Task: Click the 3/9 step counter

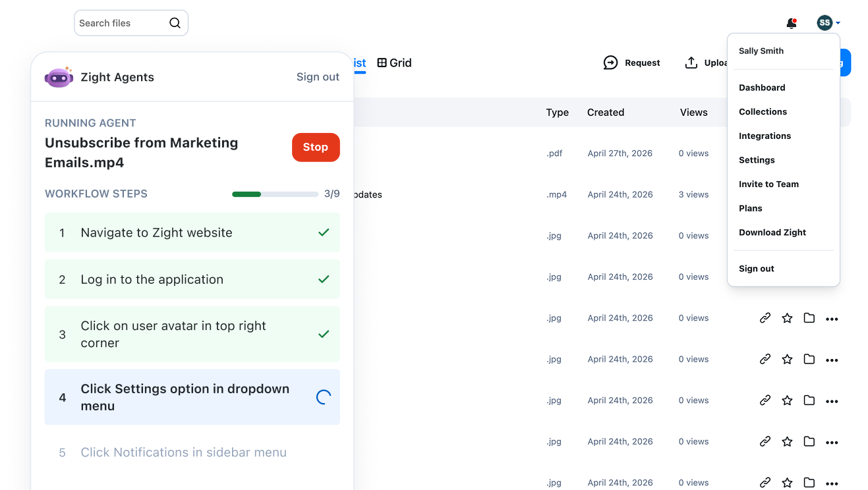Action: click(332, 194)
